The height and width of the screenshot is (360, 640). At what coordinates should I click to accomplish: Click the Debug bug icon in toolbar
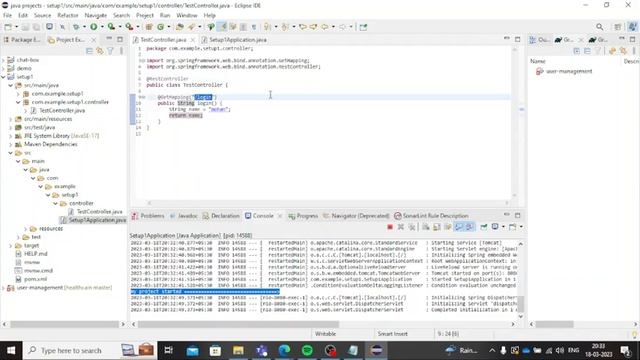pyautogui.click(x=76, y=27)
